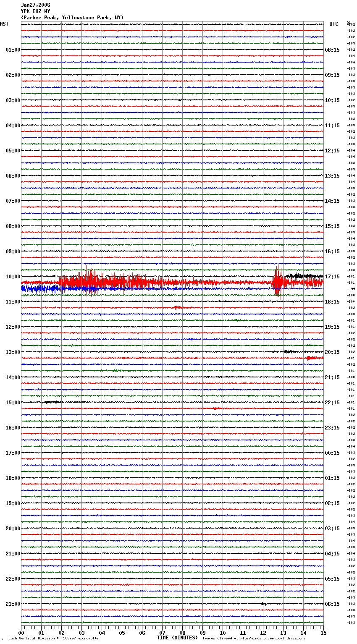Pick the 11:15 UTC time label
The width and height of the screenshot is (357, 644).
332,126
